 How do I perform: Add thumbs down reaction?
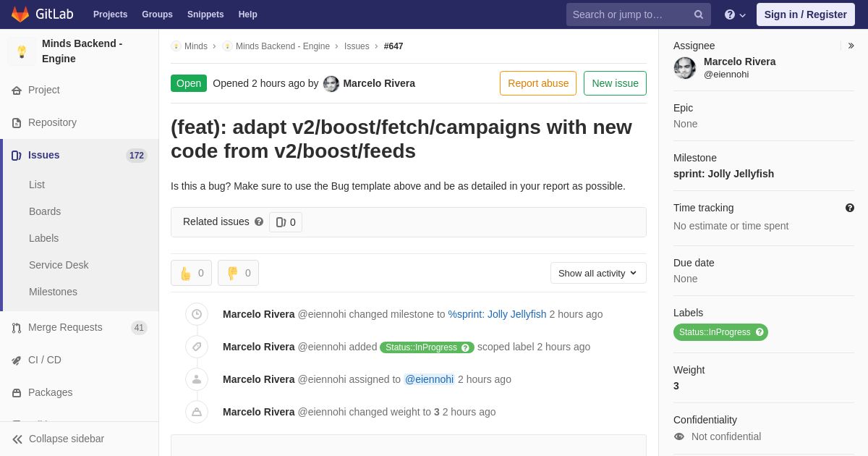(x=238, y=273)
